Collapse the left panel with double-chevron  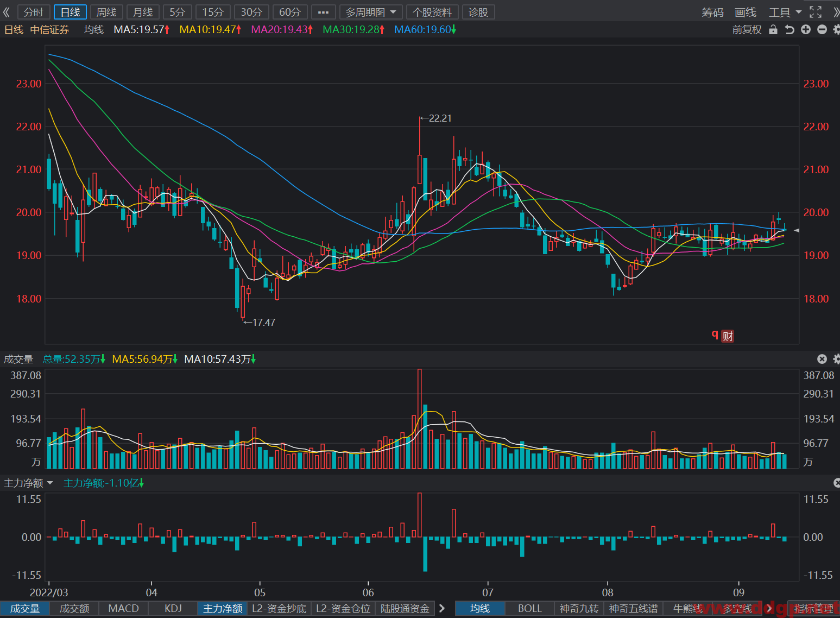click(x=7, y=12)
